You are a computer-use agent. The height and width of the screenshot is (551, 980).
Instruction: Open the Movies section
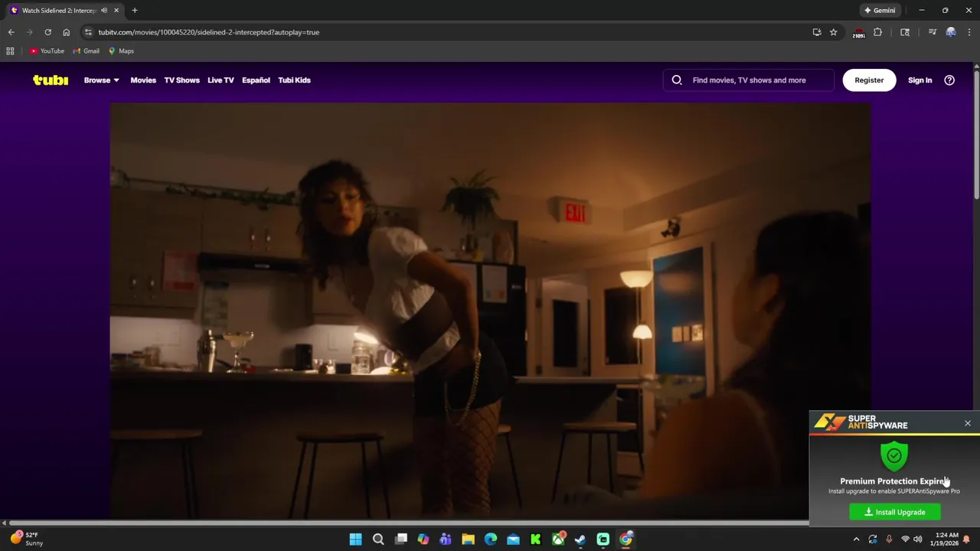pyautogui.click(x=143, y=80)
